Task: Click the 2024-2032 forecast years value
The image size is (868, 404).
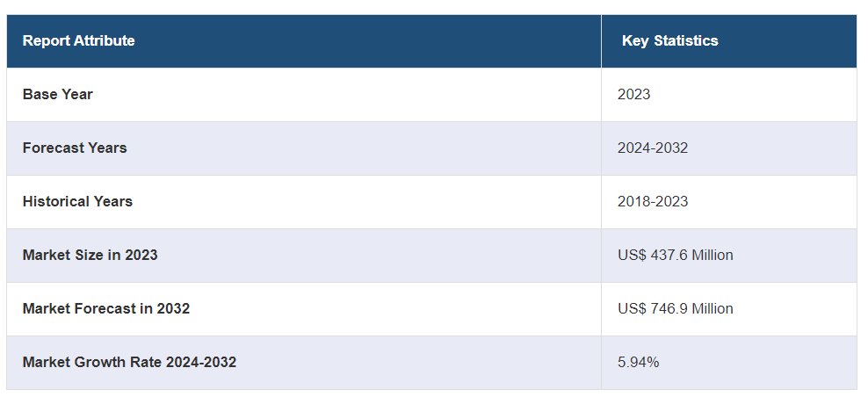Action: [653, 148]
